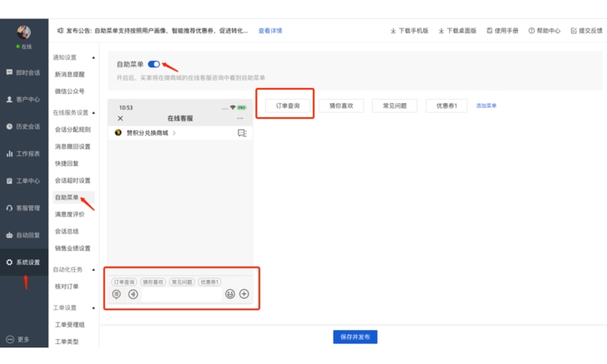The width and height of the screenshot is (607, 364).
Task: Click 查看详情 link in the announcement
Action: (270, 31)
